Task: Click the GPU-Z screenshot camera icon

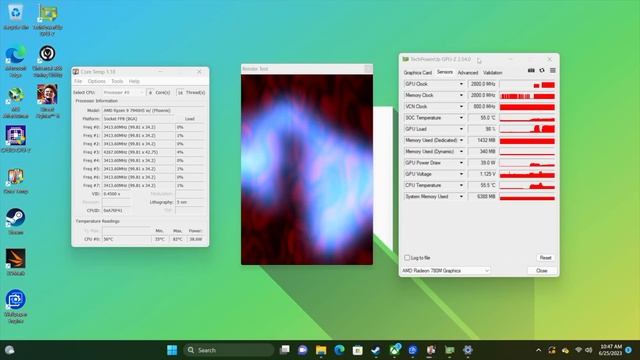Action: (x=531, y=71)
